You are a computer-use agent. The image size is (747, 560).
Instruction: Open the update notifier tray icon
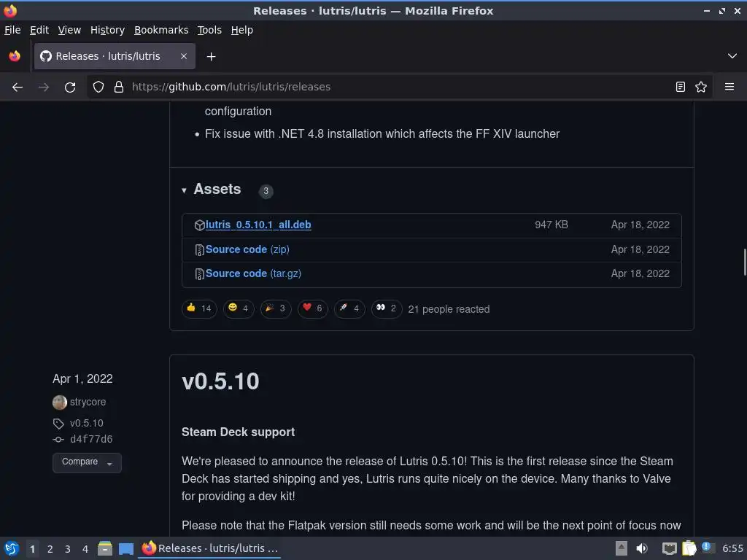(708, 548)
